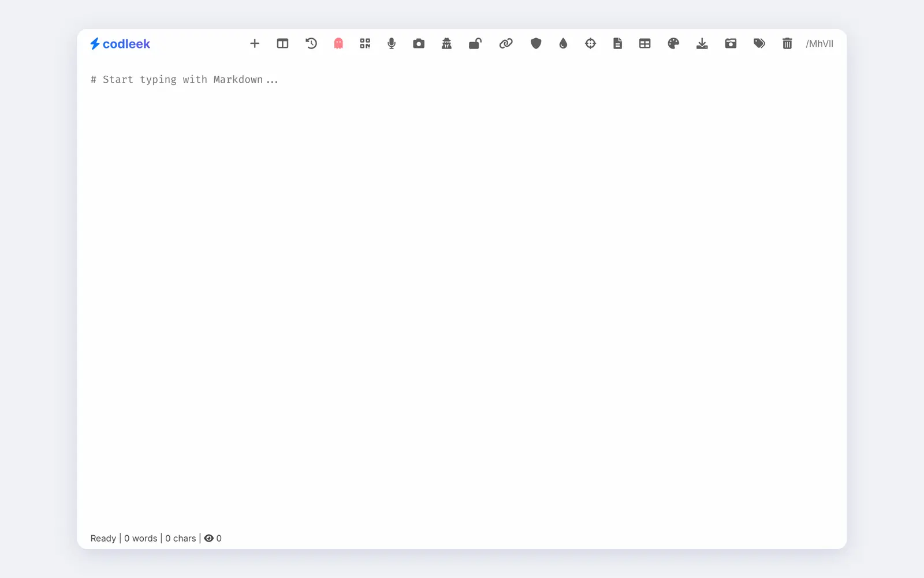Show the QR code icon
The image size is (924, 578).
point(365,43)
